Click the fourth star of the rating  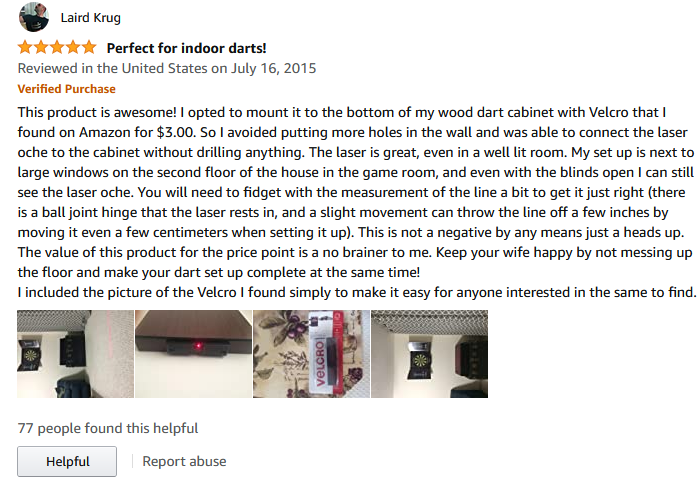[73, 48]
